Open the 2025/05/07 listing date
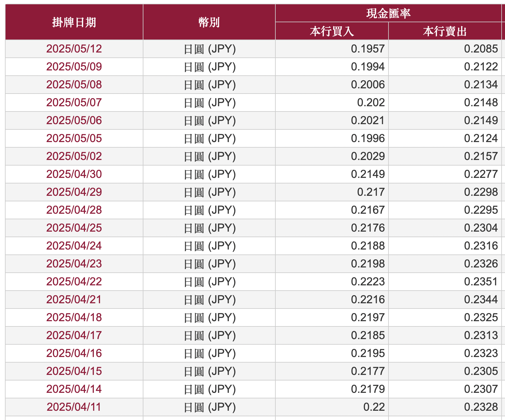 tap(74, 103)
